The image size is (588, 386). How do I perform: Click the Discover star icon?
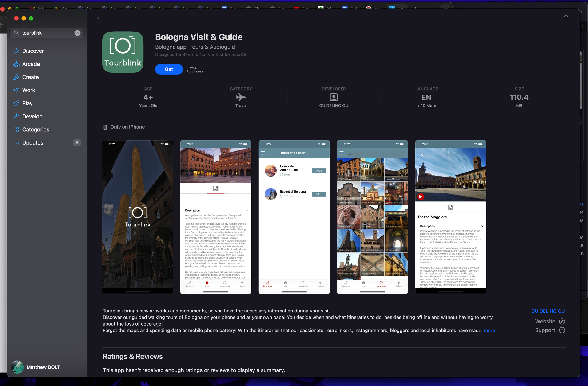tap(16, 51)
